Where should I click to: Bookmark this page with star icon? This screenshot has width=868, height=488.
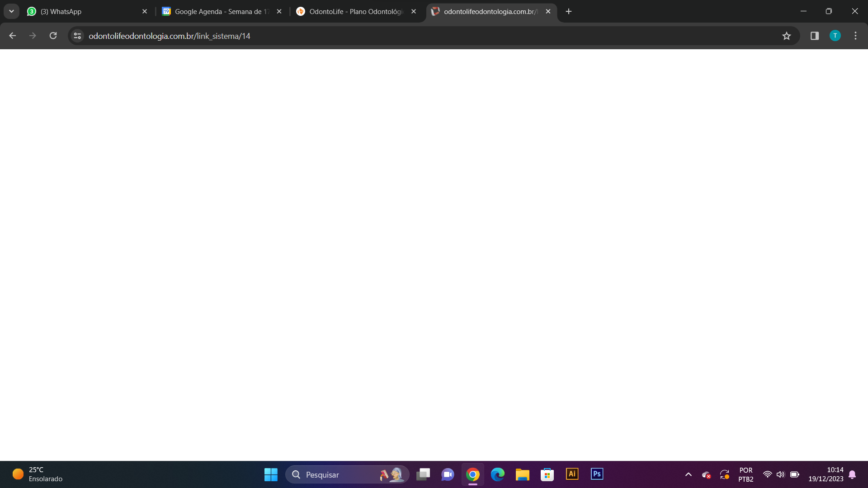(787, 36)
